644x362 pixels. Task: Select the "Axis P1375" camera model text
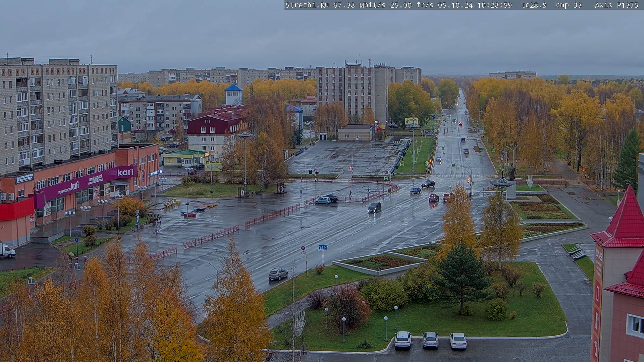click(617, 5)
